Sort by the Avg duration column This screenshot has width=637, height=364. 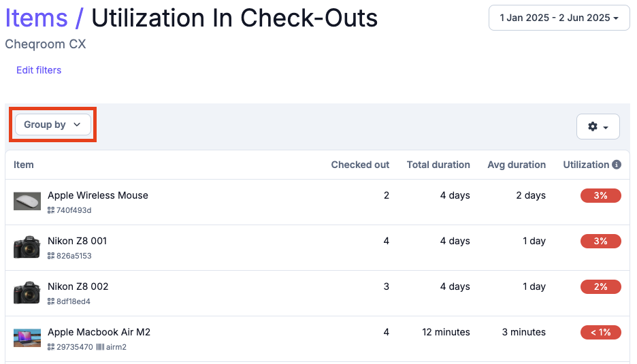pos(517,165)
